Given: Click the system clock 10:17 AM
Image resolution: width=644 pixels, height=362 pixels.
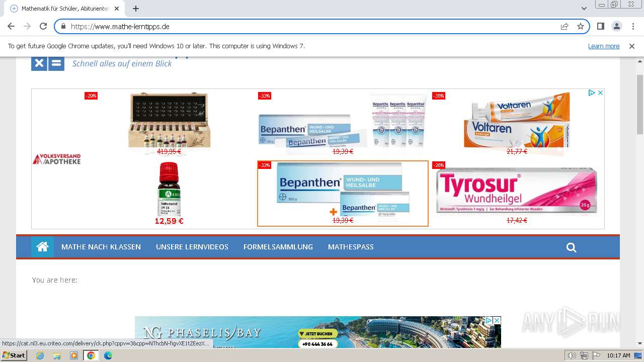Looking at the screenshot, I should [618, 355].
